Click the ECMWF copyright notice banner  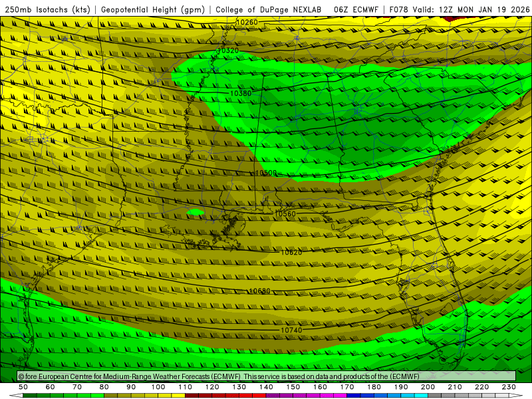267,376
